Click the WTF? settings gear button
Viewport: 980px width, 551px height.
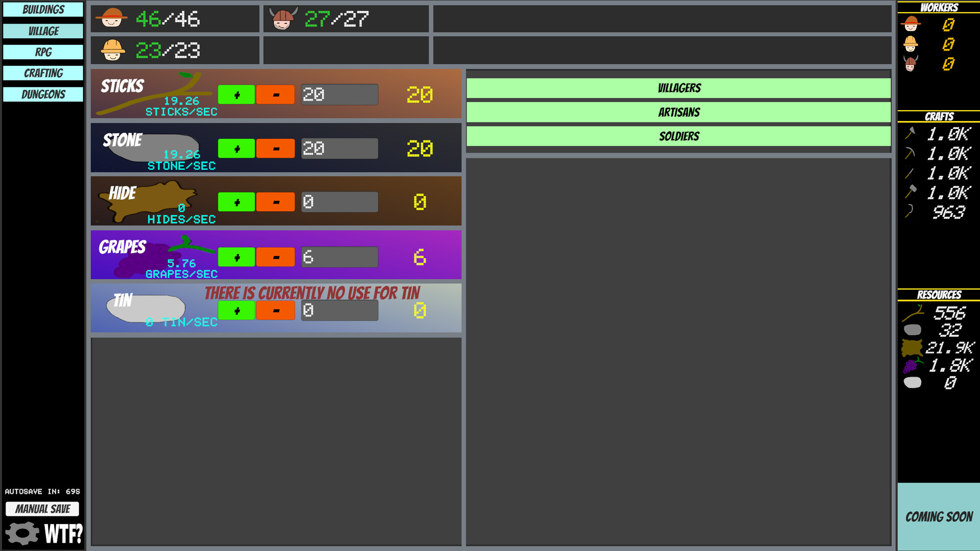21,534
